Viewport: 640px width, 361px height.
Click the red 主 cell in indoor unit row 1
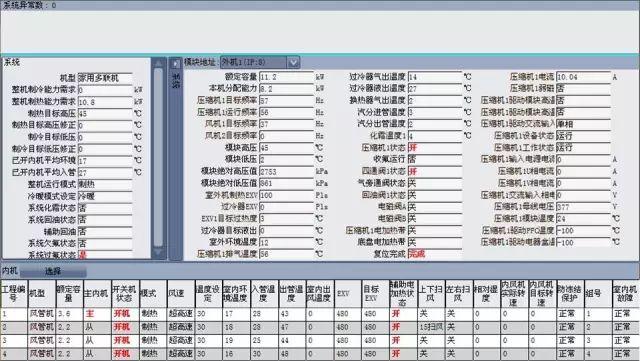pos(97,314)
